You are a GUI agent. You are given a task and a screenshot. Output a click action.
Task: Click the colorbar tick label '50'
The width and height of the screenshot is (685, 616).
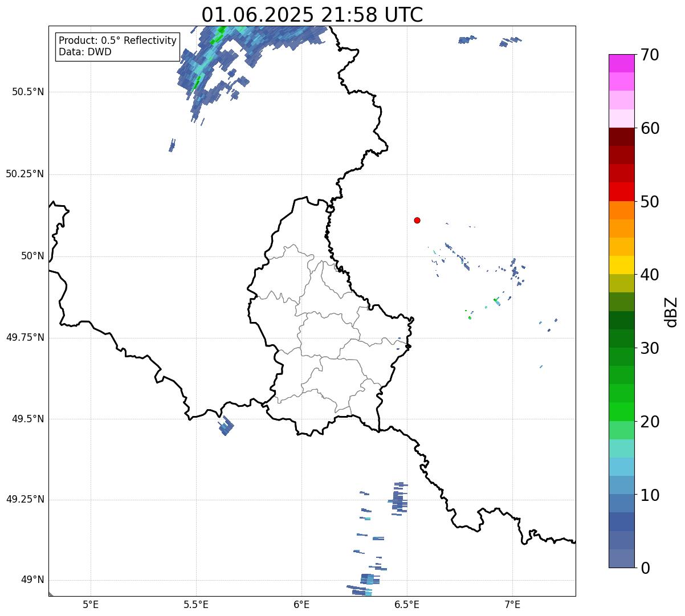[650, 202]
